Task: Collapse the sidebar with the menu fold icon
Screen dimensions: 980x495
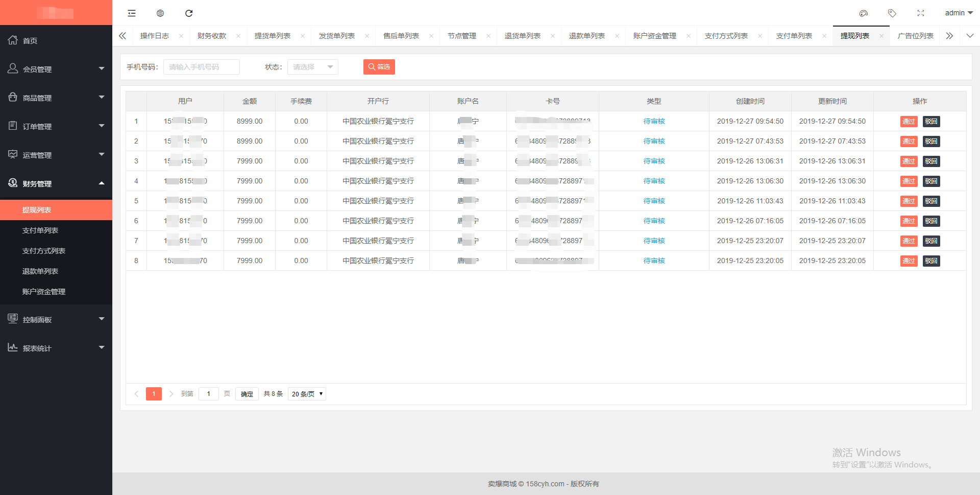Action: (132, 13)
